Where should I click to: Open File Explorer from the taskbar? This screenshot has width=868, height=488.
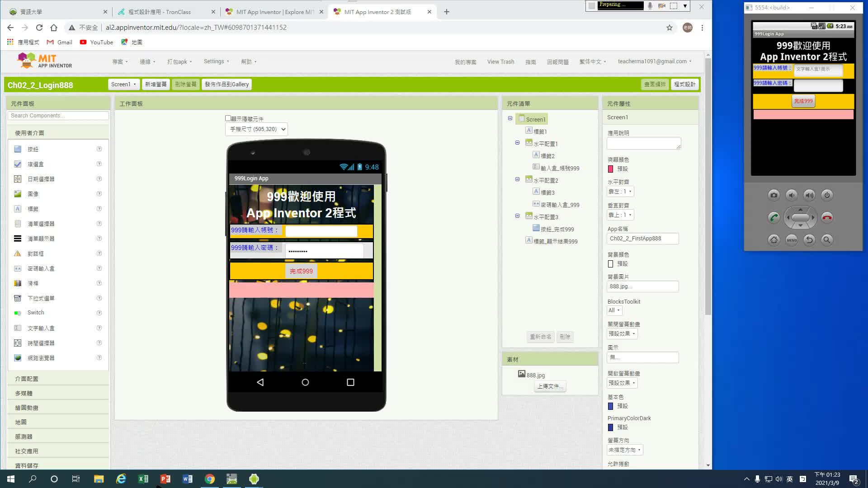(x=99, y=479)
